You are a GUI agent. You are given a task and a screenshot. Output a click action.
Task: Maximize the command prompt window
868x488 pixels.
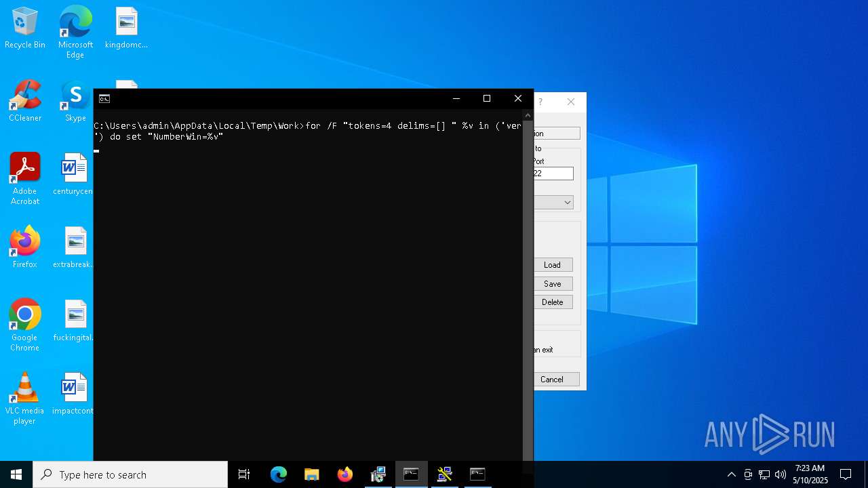pyautogui.click(x=487, y=99)
